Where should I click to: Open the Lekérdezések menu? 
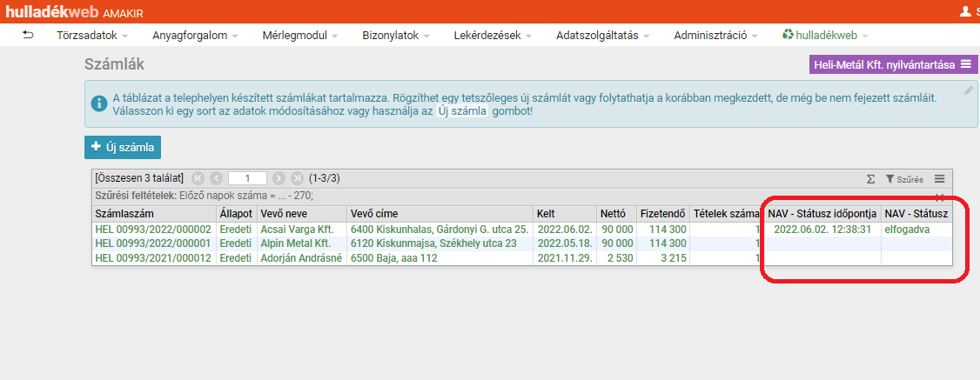pos(493,36)
